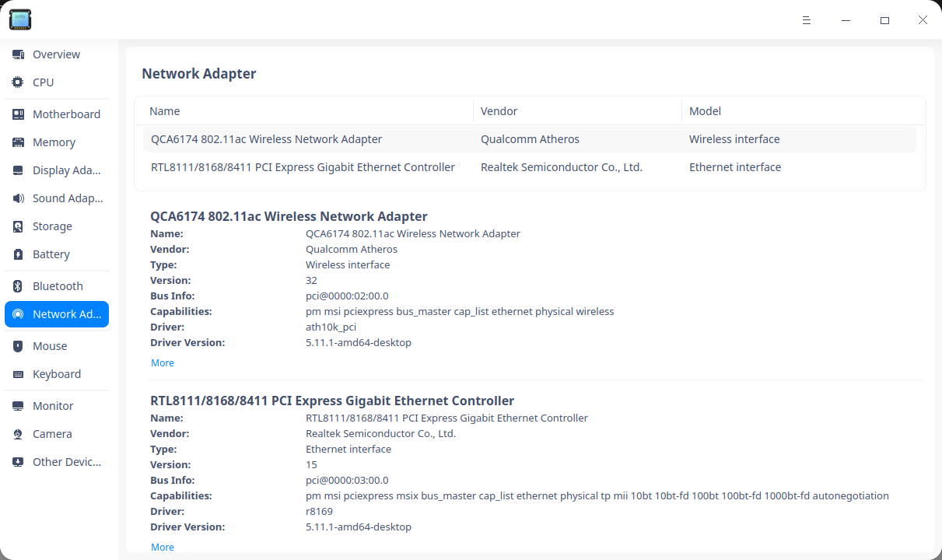Click the Camera webcam icon
The image size is (942, 560).
pos(18,434)
